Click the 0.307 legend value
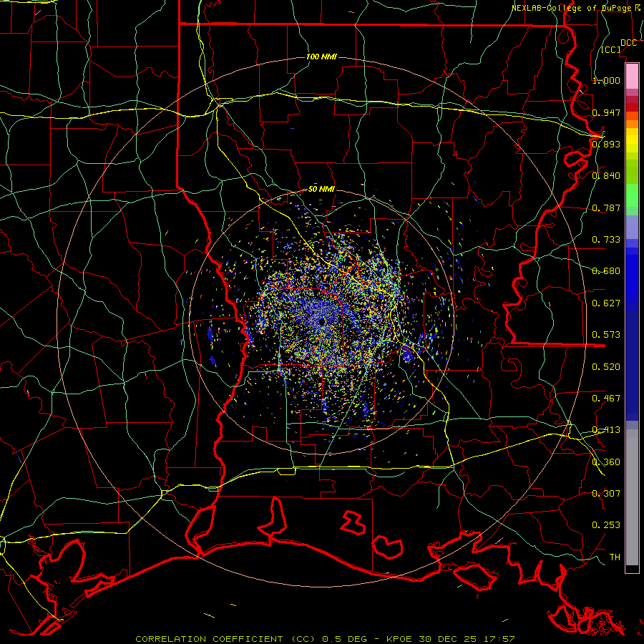 (x=606, y=494)
